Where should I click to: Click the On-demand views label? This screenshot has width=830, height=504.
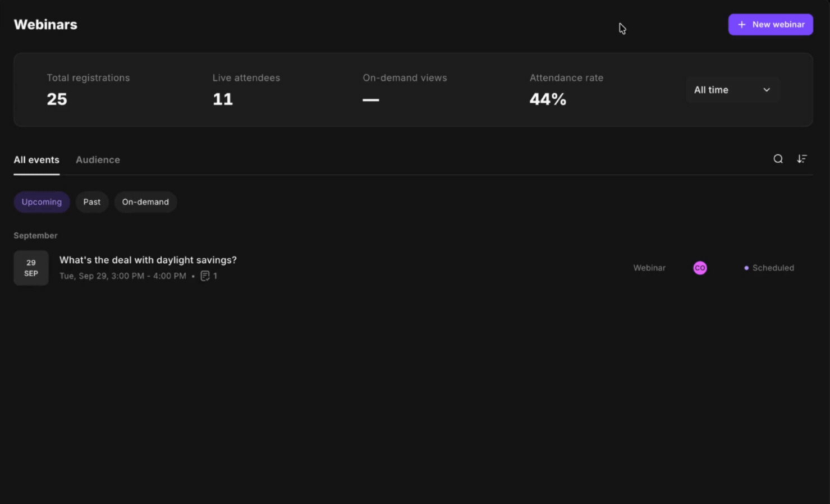pyautogui.click(x=405, y=78)
